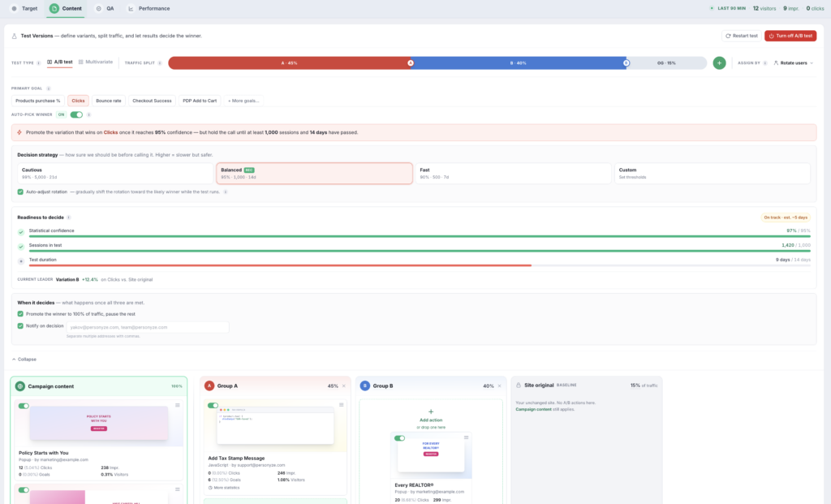Click Turn off A/B test button
Viewport: 831px width, 504px height.
[x=790, y=36]
